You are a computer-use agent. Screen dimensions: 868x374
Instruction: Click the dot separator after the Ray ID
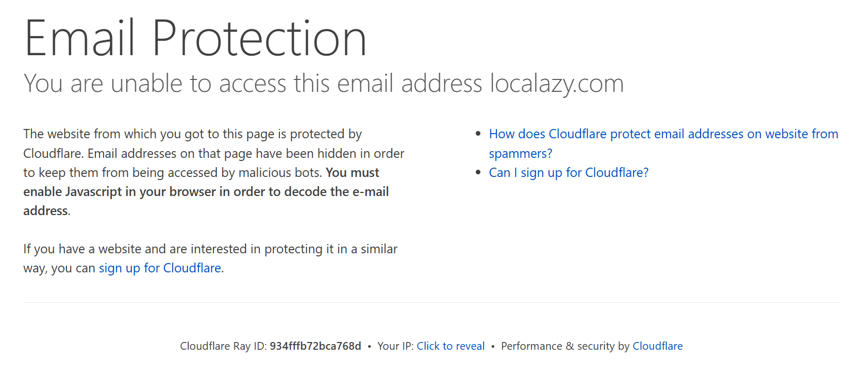coord(369,347)
